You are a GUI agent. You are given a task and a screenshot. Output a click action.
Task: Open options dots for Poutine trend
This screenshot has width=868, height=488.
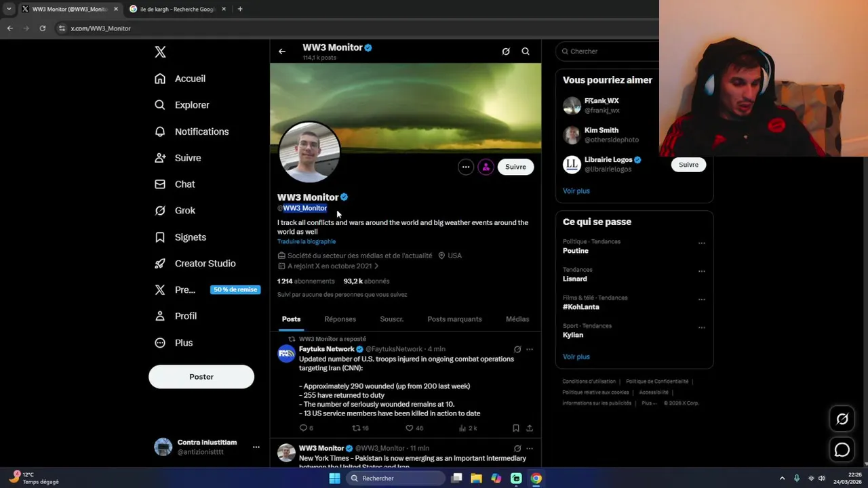[702, 243]
